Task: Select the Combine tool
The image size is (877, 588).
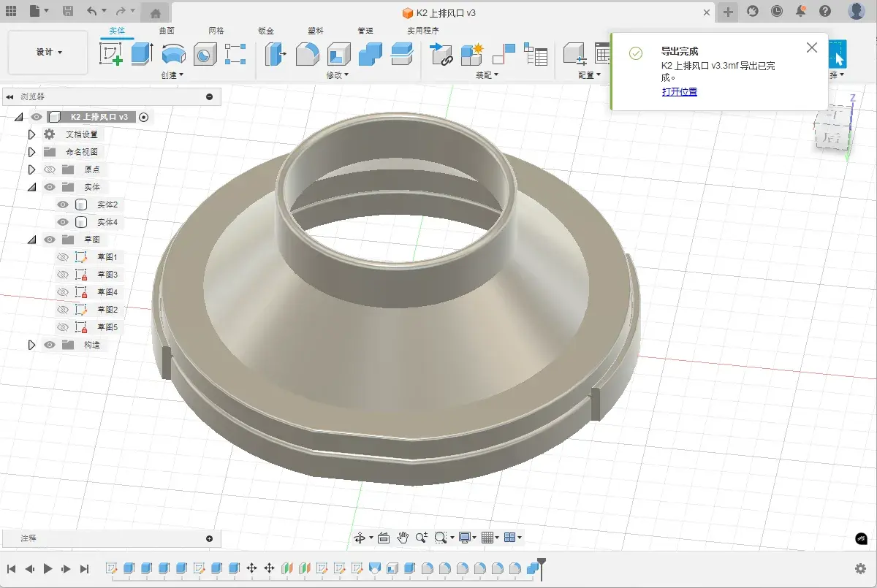Action: coord(371,54)
